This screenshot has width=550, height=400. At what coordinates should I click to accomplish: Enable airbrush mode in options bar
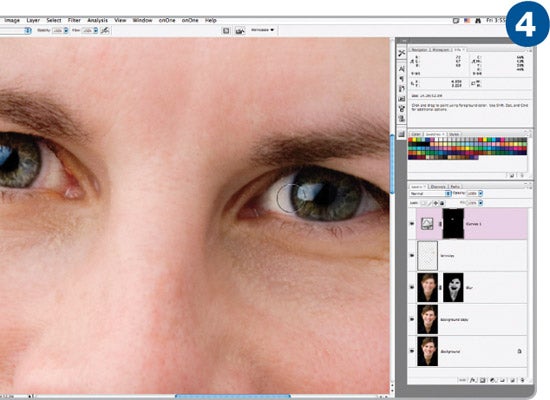[105, 31]
